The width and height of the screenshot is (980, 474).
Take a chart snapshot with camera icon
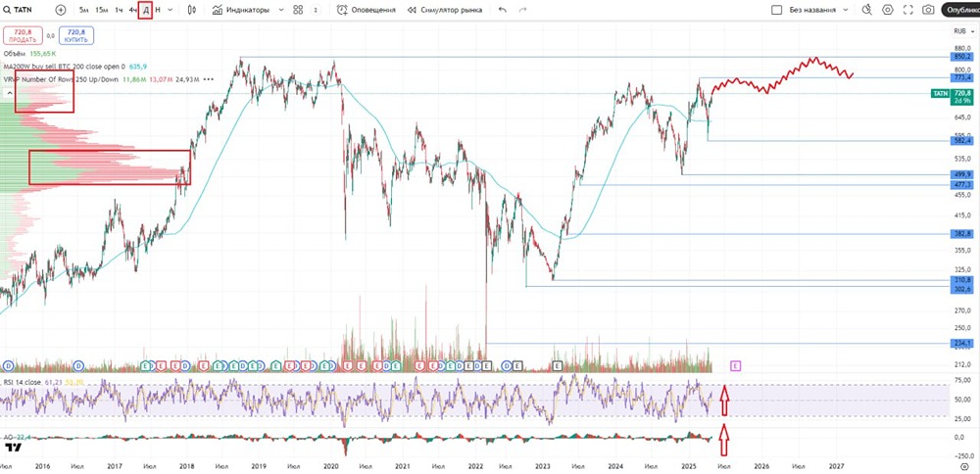(929, 10)
